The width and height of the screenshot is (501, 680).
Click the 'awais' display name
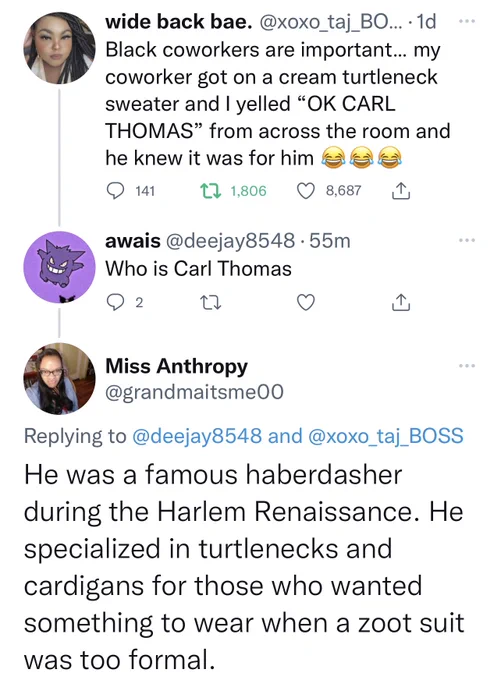(133, 241)
